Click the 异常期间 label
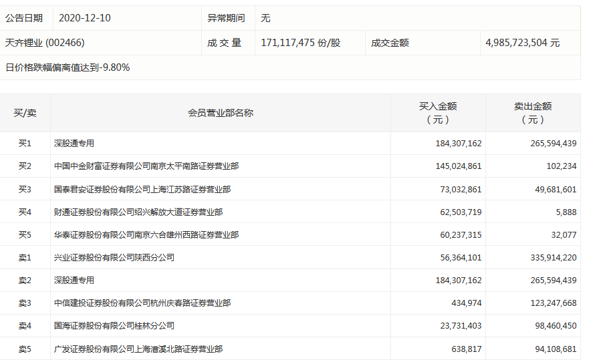This screenshot has width=591, height=364. click(x=226, y=18)
